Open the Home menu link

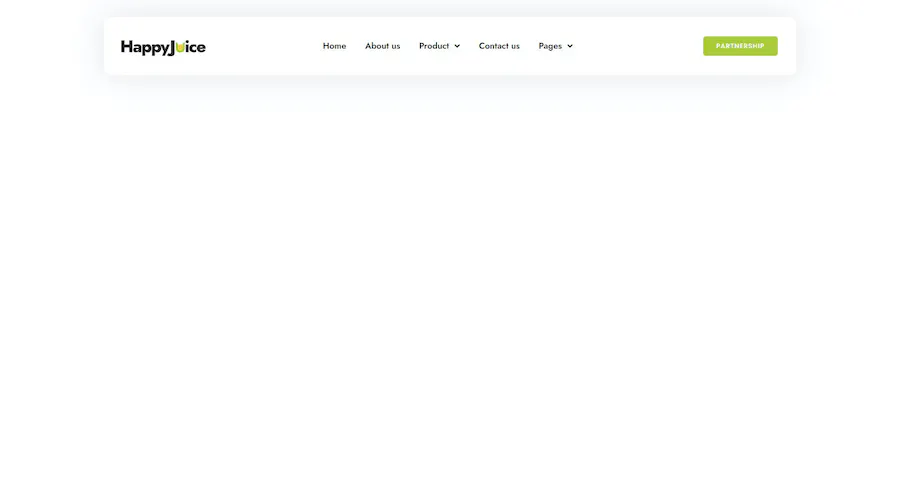[334, 46]
